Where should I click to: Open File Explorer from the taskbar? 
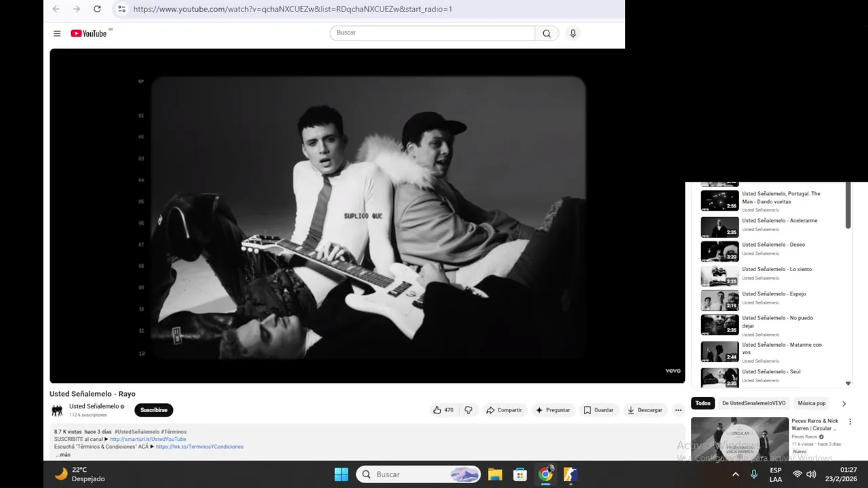(x=495, y=474)
